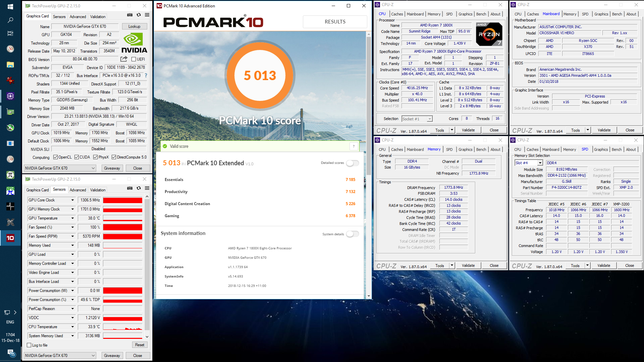Click the Windows Start button
Image resolution: width=644 pixels, height=362 pixels.
click(x=10, y=6)
